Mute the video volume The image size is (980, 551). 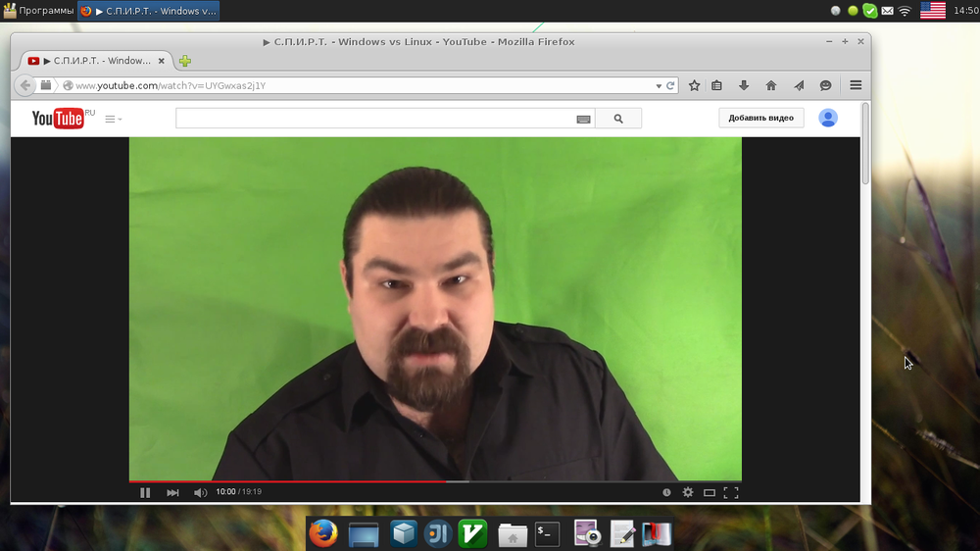(200, 492)
